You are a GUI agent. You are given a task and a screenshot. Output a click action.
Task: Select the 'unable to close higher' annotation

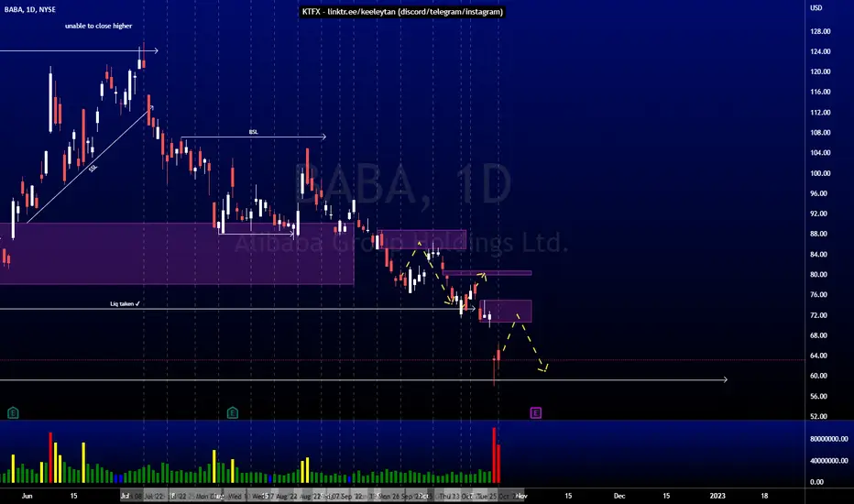click(99, 26)
